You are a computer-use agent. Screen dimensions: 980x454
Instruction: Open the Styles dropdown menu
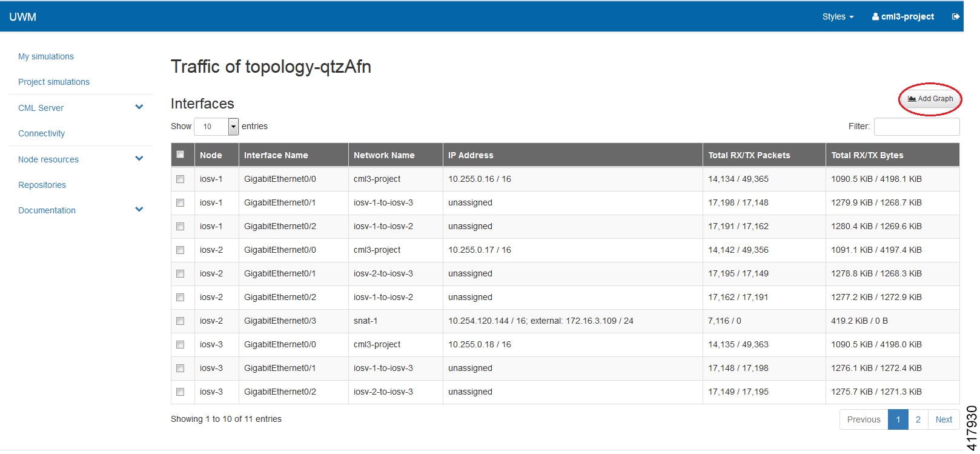(x=837, y=16)
